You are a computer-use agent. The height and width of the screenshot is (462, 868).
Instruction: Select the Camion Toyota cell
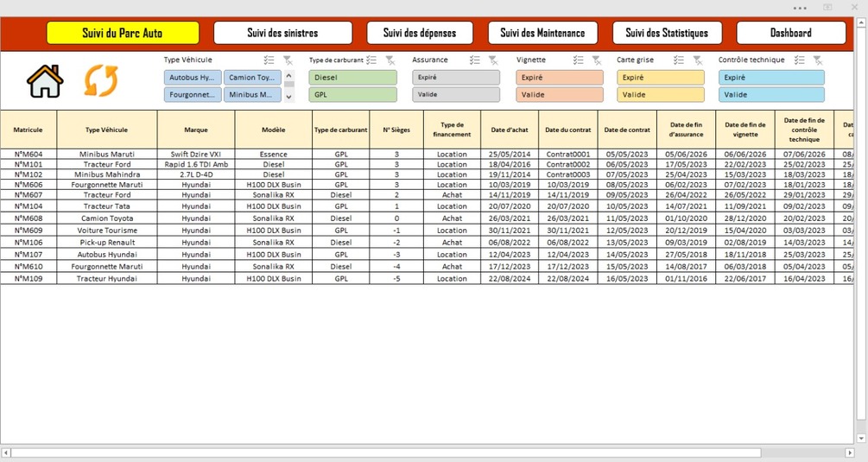click(x=107, y=218)
